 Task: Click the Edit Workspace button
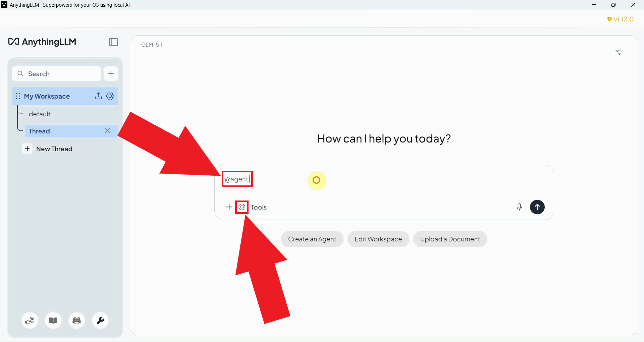point(378,239)
